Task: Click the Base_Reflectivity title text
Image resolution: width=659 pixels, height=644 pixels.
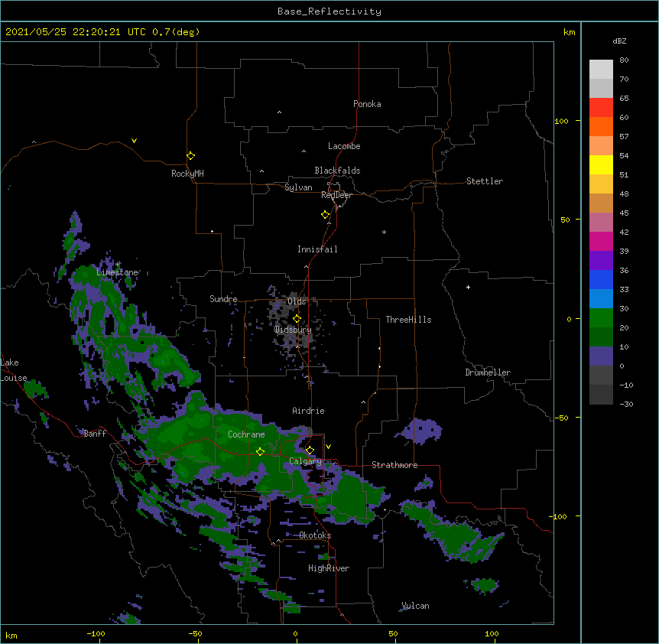Action: click(x=329, y=11)
